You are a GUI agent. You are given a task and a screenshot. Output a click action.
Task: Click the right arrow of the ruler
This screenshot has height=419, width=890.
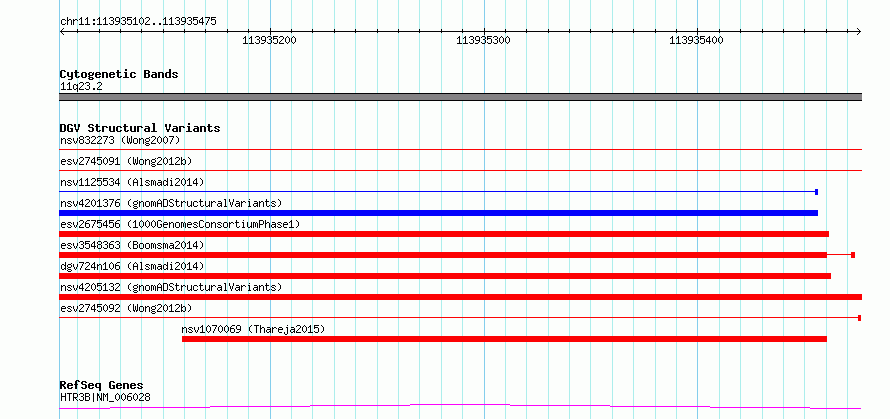(859, 31)
